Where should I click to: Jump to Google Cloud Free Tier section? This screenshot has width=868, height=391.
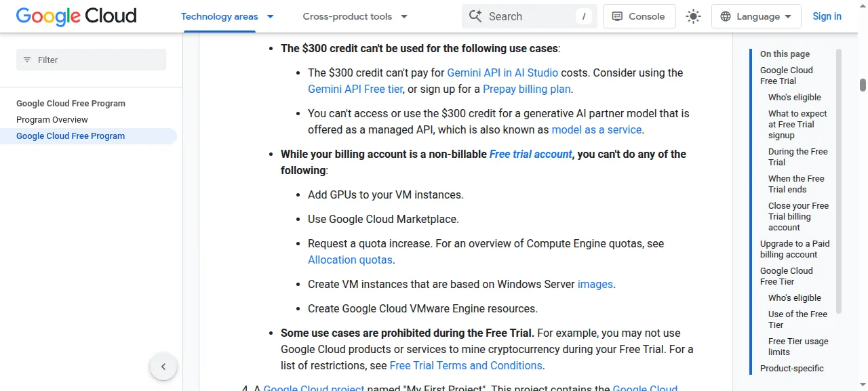pos(787,276)
